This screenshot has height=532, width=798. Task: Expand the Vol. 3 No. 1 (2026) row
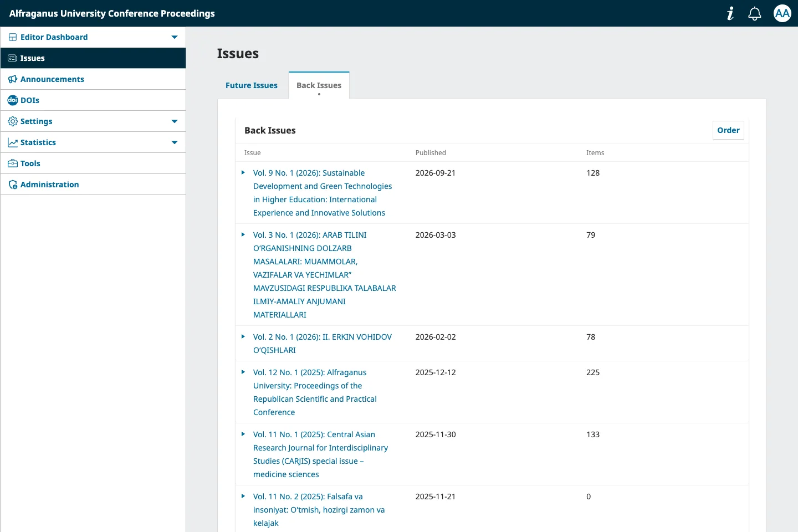pos(243,235)
